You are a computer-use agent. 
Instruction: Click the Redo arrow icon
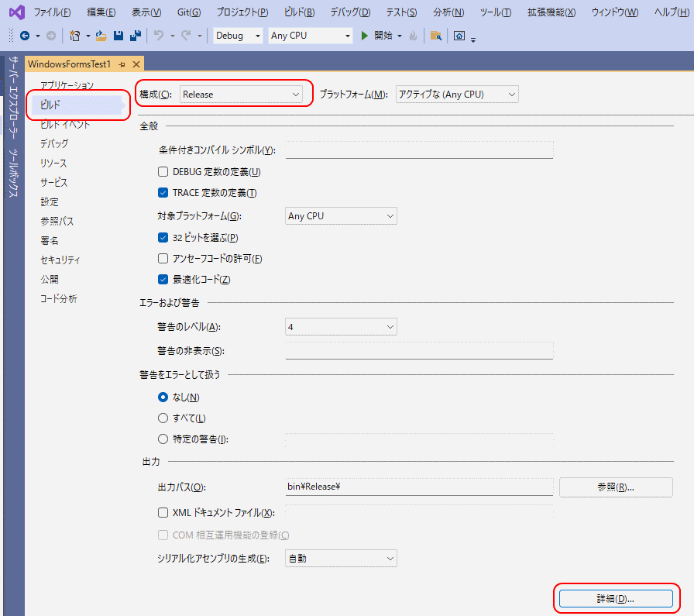pos(186,36)
